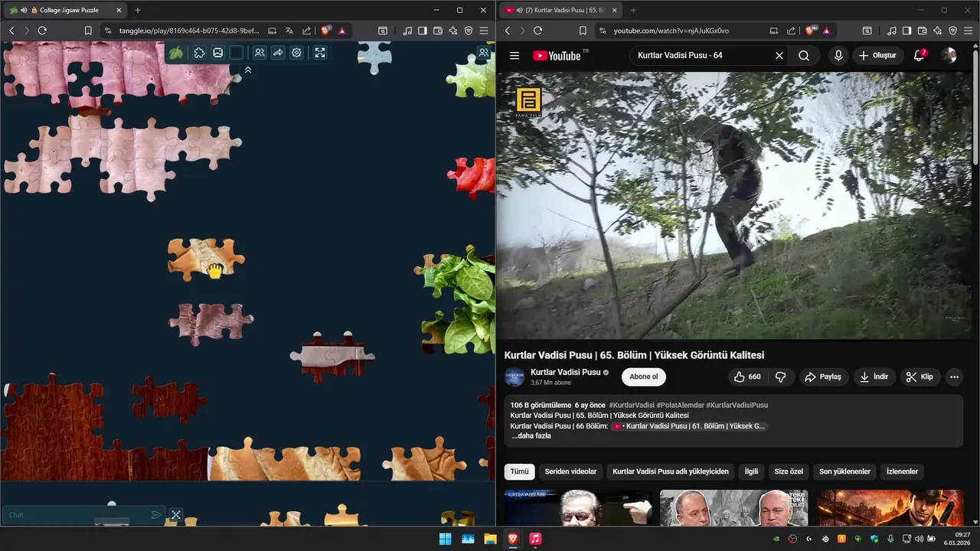
Task: Reload the tanggle.io page
Action: point(42,31)
